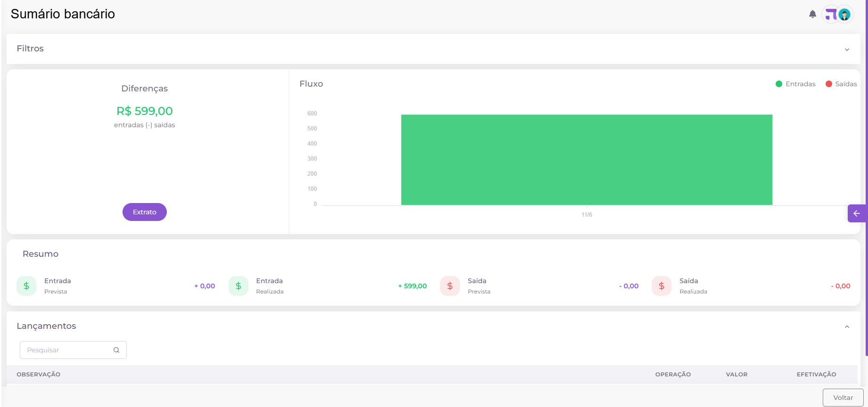Expand the Filtros panel chevron
The height and width of the screenshot is (407, 868).
point(847,49)
